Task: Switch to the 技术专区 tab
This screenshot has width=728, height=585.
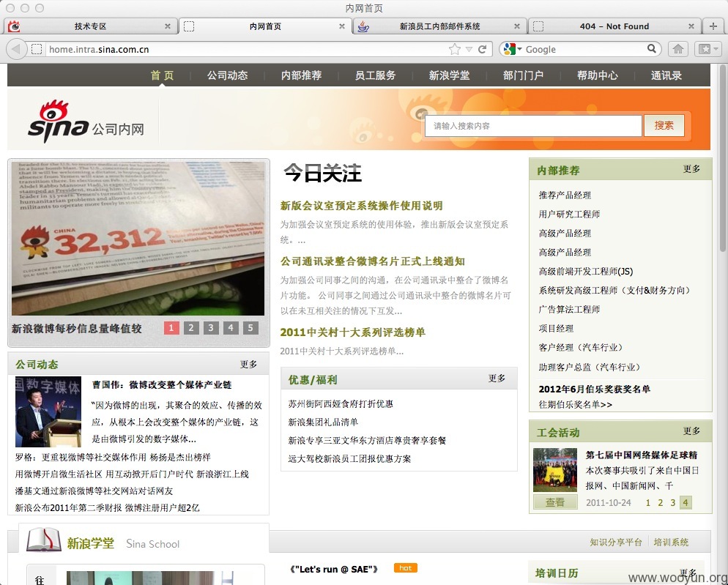Action: pyautogui.click(x=90, y=26)
